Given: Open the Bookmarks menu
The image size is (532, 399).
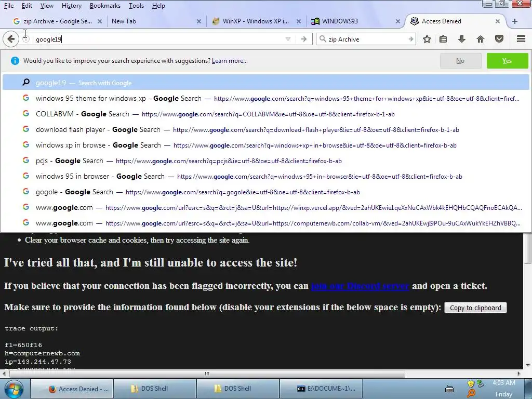Looking at the screenshot, I should (105, 6).
